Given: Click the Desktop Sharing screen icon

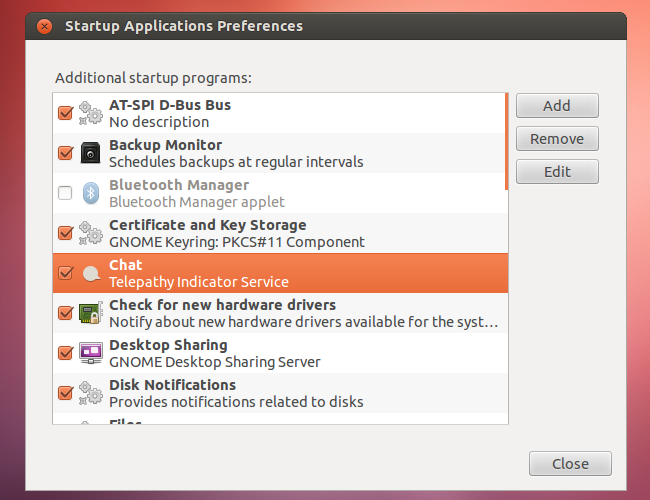Looking at the screenshot, I should (90, 353).
